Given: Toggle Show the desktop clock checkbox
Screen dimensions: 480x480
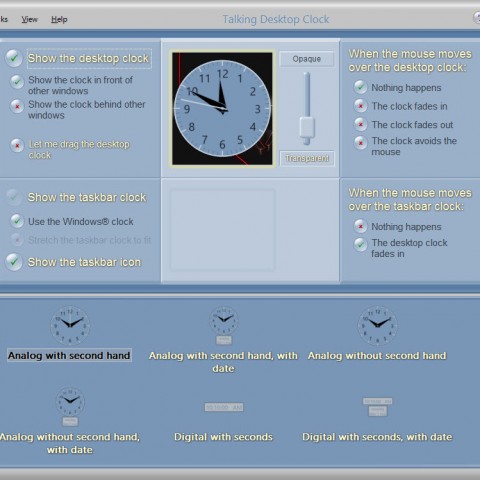Looking at the screenshot, I should click(14, 58).
